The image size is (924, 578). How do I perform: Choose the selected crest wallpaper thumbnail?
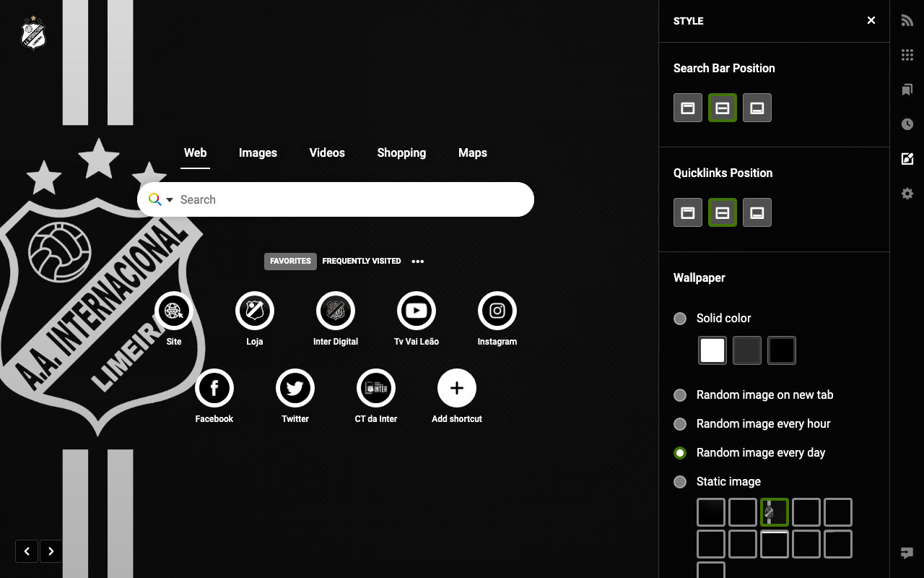(775, 512)
